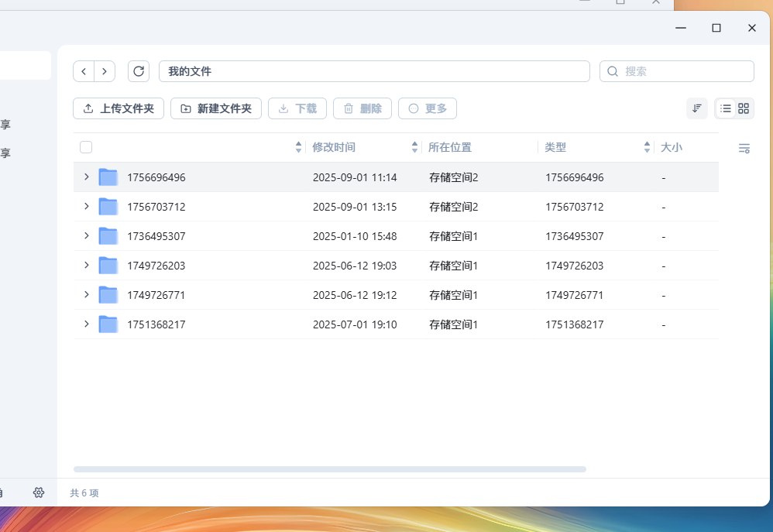Screen dimensions: 773x532
Task: Click 删除 button
Action: 362,108
